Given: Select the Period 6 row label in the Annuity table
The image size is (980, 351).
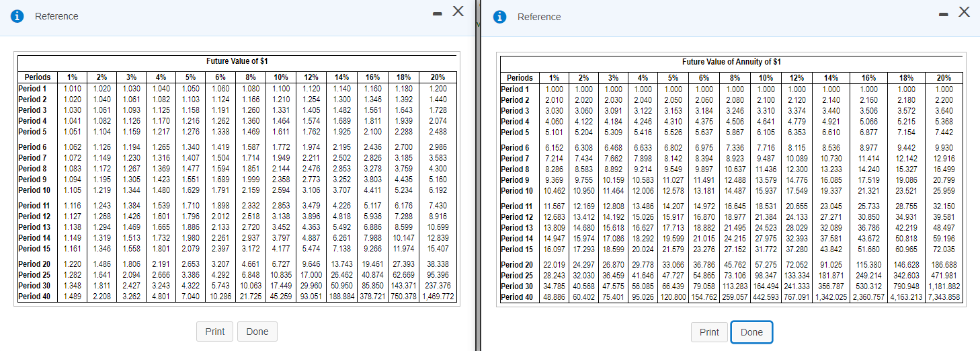Looking at the screenshot, I should pos(516,148).
